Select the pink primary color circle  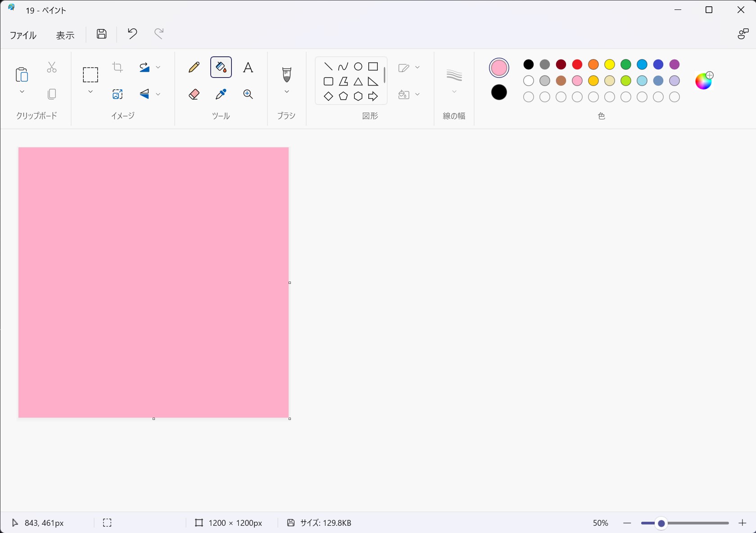499,68
